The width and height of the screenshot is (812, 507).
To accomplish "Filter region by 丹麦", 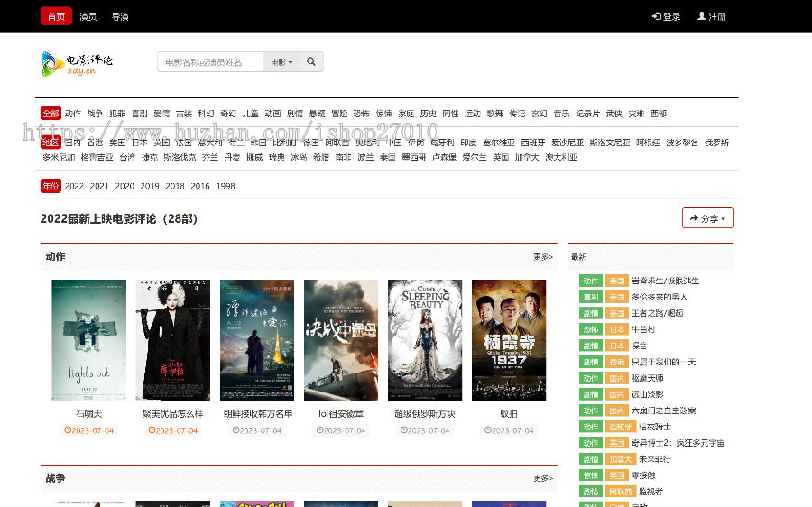I will (232, 157).
